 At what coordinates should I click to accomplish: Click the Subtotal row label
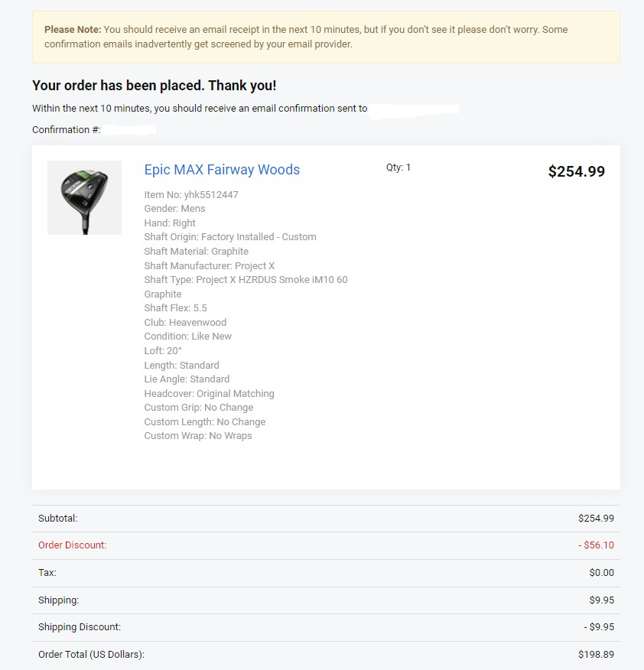58,519
